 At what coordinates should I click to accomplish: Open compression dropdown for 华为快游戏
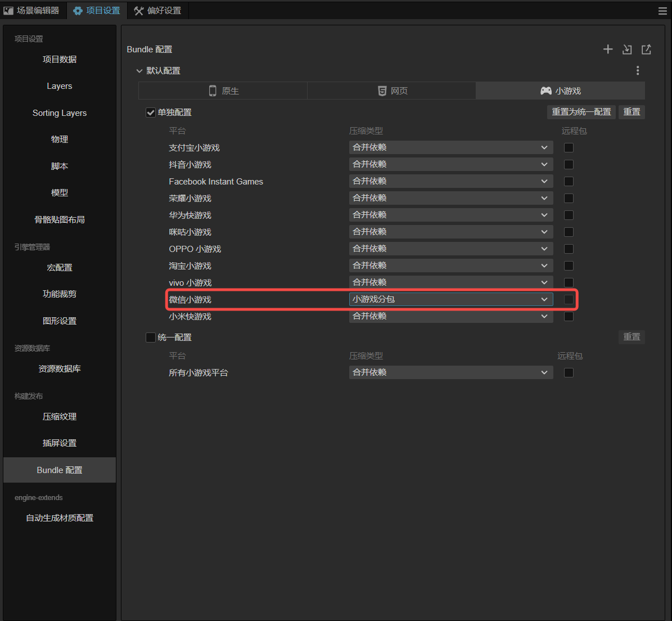pyautogui.click(x=451, y=215)
